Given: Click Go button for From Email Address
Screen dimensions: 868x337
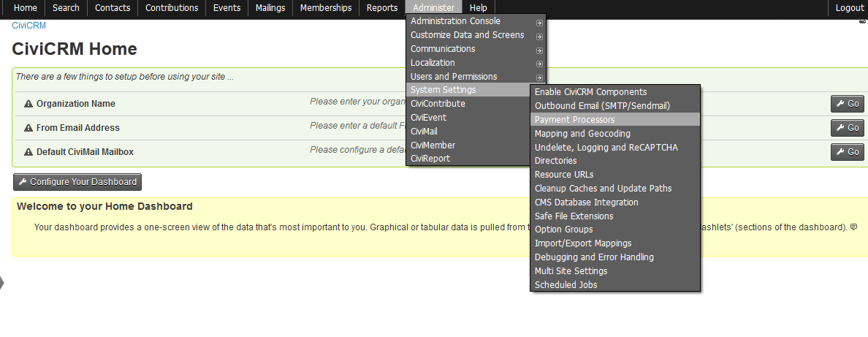Looking at the screenshot, I should point(847,127).
